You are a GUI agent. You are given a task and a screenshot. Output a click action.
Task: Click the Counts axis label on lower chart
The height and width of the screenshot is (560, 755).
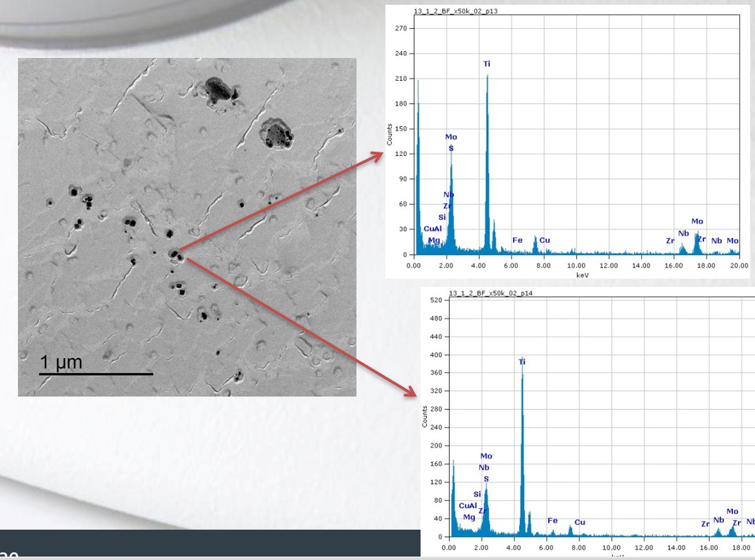(426, 417)
